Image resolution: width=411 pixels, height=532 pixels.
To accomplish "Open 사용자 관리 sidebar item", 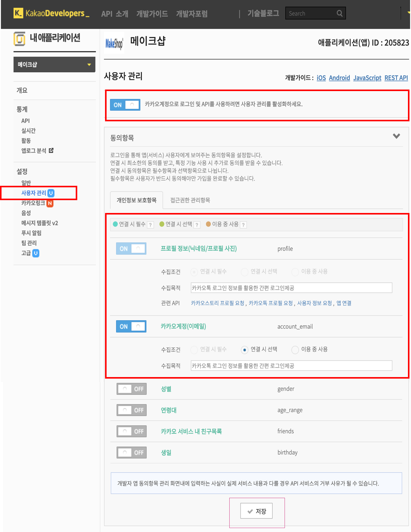I will (x=34, y=193).
